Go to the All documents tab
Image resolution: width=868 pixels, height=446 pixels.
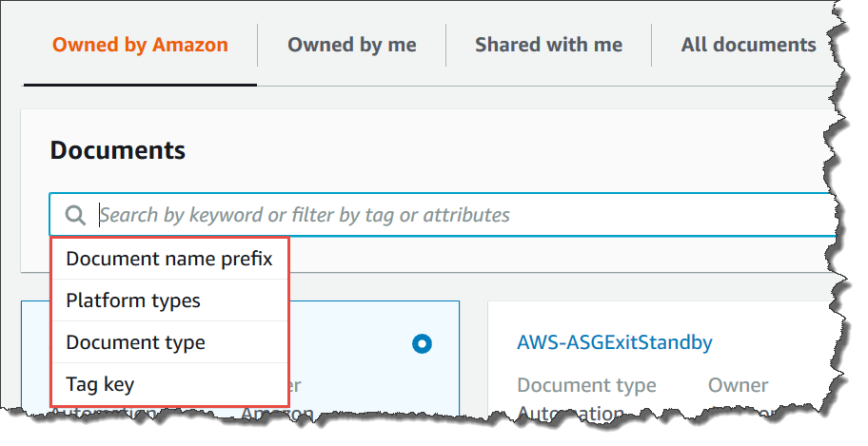(748, 45)
